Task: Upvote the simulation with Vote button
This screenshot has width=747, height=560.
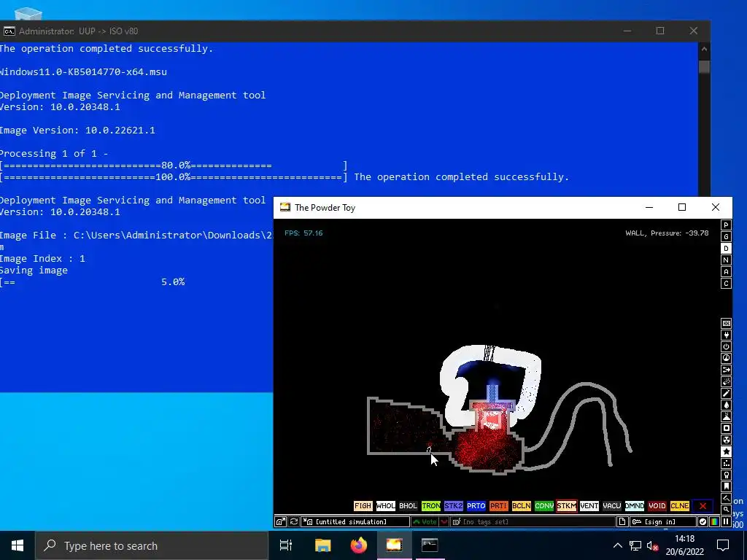Action: (425, 522)
